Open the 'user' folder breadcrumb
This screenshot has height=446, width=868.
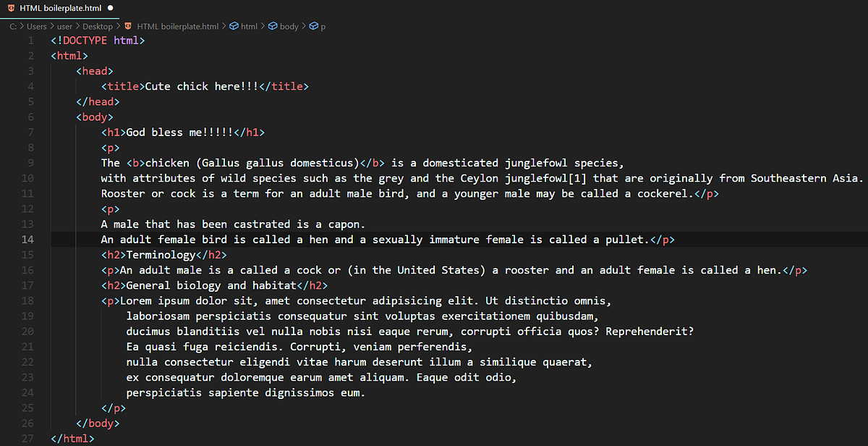64,26
